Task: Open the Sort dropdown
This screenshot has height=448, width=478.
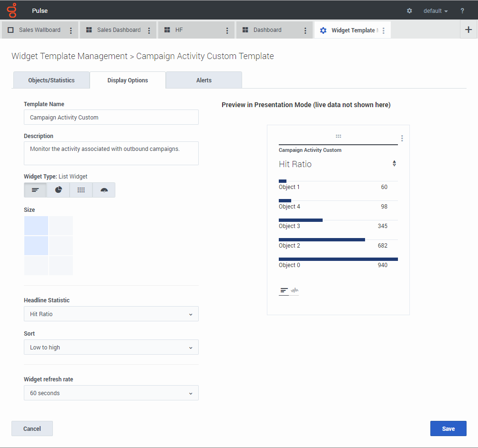Action: click(111, 348)
